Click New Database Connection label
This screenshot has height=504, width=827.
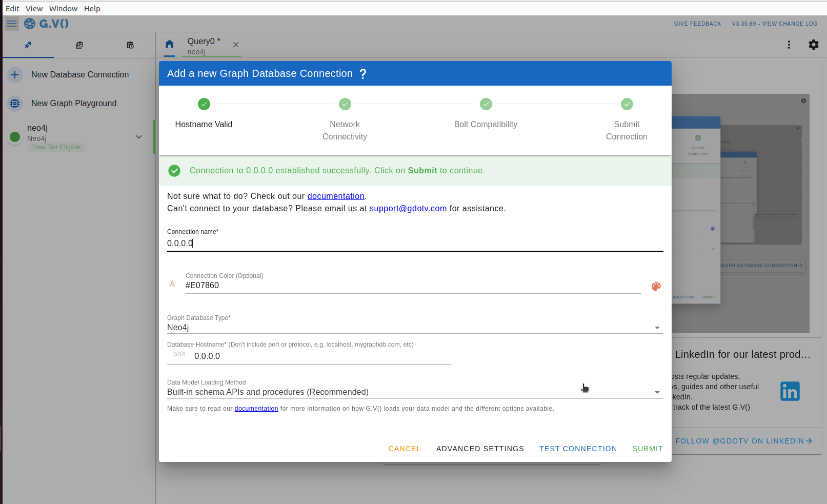[x=80, y=75]
